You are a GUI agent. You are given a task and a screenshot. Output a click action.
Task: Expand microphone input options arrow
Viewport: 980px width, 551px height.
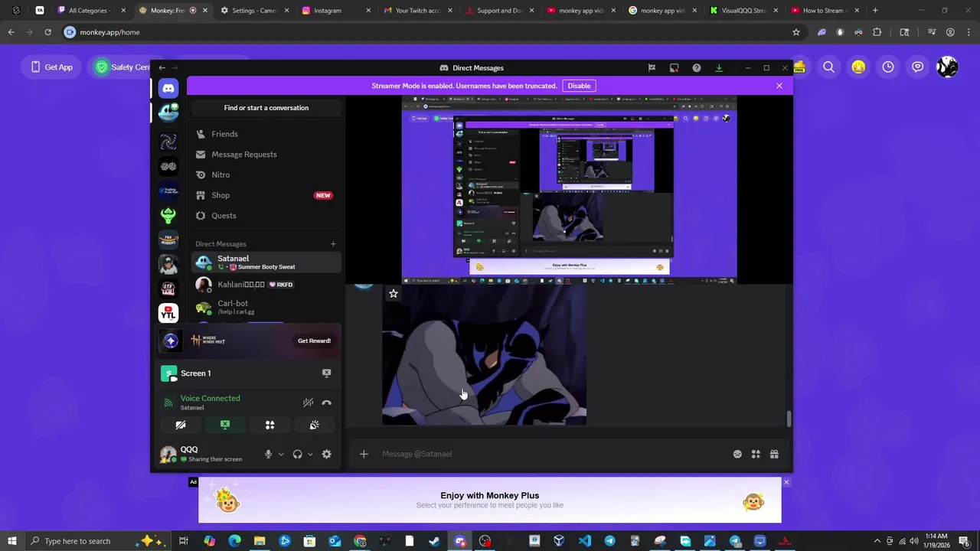click(x=281, y=454)
